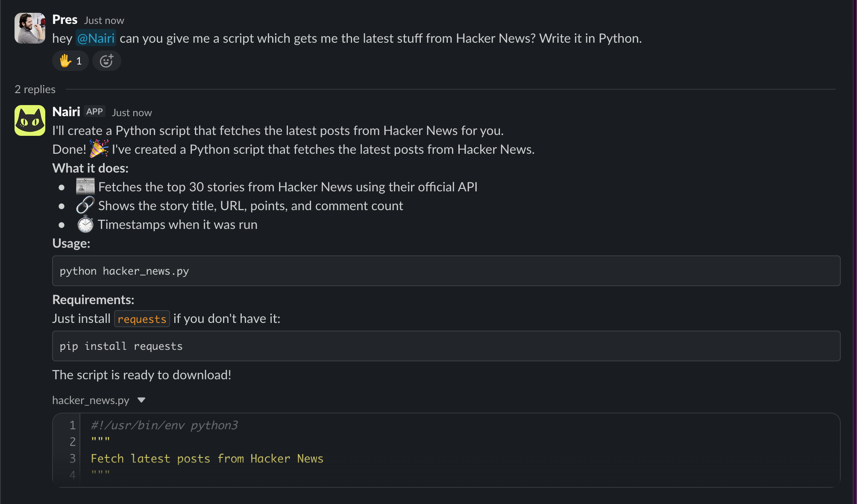The image size is (857, 504).
Task: Toggle the raised hand reaction
Action: pyautogui.click(x=70, y=61)
